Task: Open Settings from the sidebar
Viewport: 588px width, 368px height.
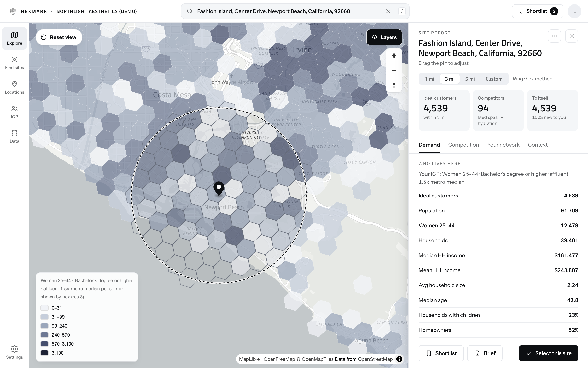Action: point(14,352)
